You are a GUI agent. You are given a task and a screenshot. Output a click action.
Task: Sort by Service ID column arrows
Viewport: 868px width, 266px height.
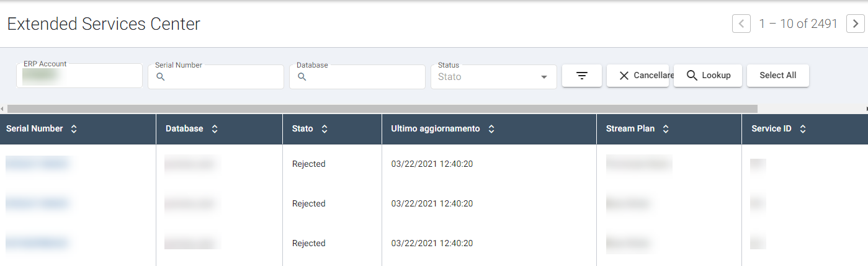tap(803, 129)
